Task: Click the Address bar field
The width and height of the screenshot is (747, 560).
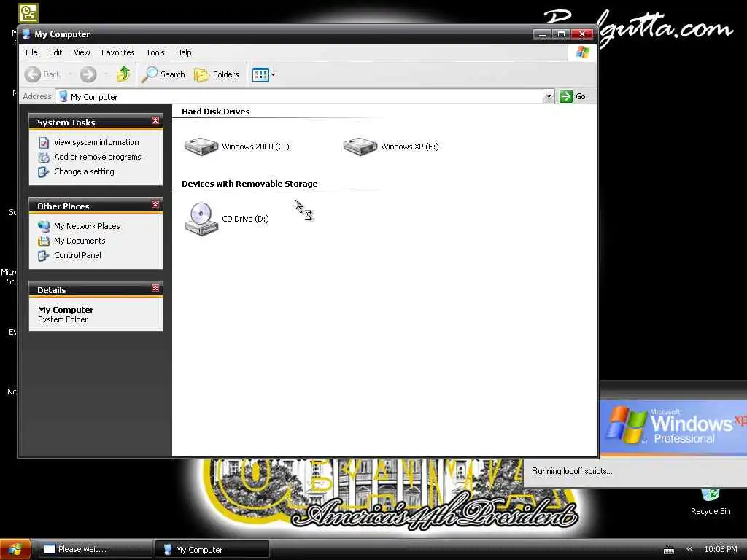Action: coord(299,97)
